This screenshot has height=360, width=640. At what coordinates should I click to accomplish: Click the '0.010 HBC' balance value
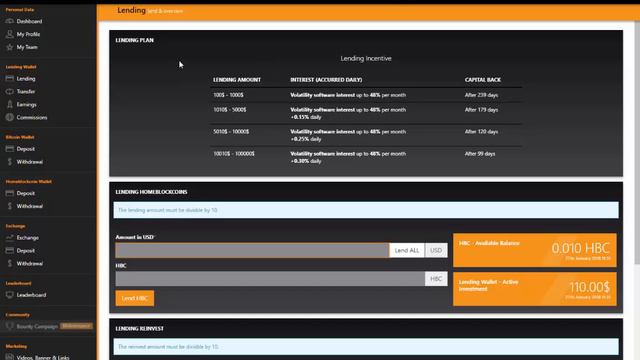coord(581,248)
